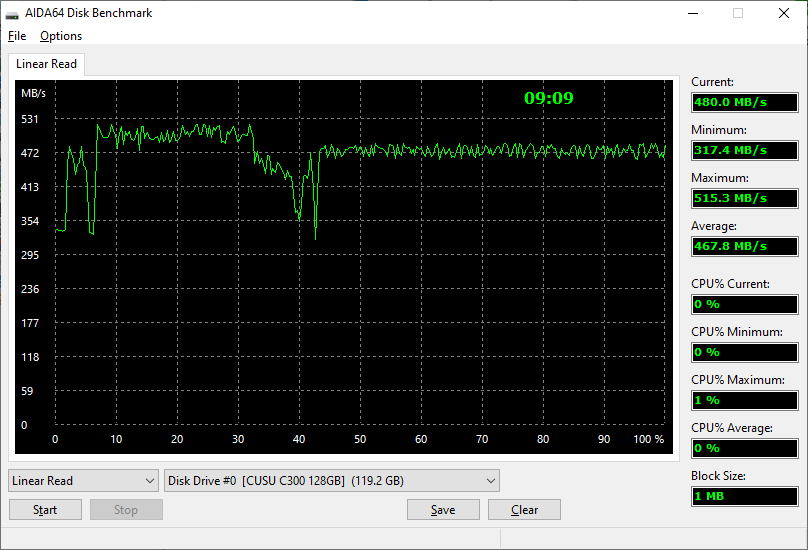This screenshot has width=808, height=550.
Task: Select the Linear Read tab
Action: pos(46,64)
